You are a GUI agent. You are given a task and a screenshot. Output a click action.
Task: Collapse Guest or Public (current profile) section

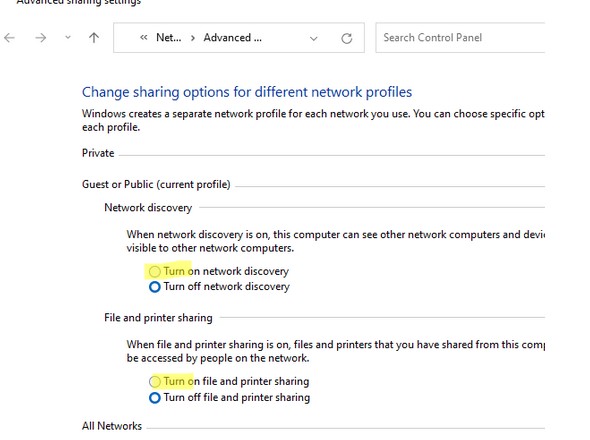coord(156,184)
